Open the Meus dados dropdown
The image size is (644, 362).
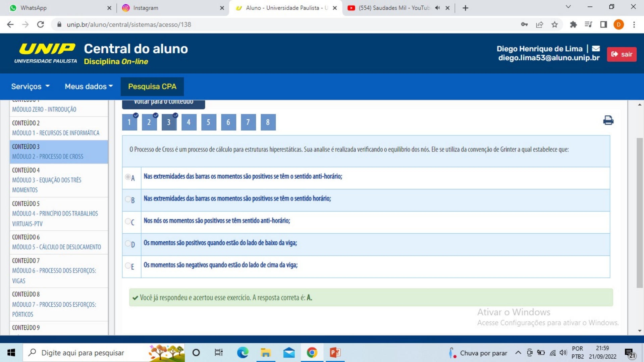coord(89,86)
